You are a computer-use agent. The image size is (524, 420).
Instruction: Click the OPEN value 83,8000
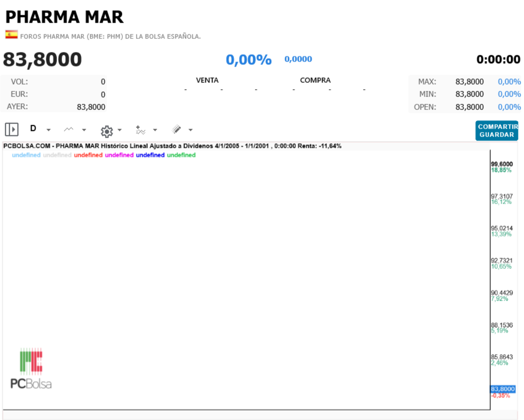469,107
